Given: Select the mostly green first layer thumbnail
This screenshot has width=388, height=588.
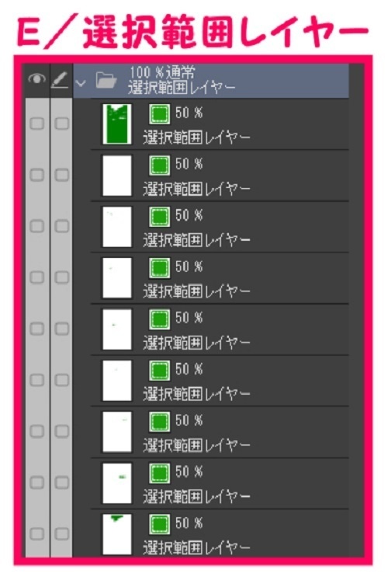Looking at the screenshot, I should 117,124.
